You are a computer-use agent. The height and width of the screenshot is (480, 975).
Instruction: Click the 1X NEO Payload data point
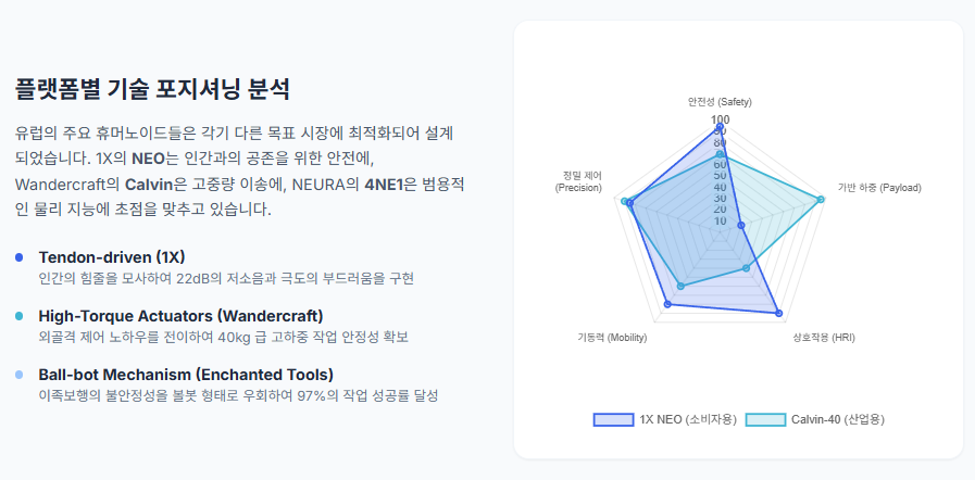coord(741,226)
